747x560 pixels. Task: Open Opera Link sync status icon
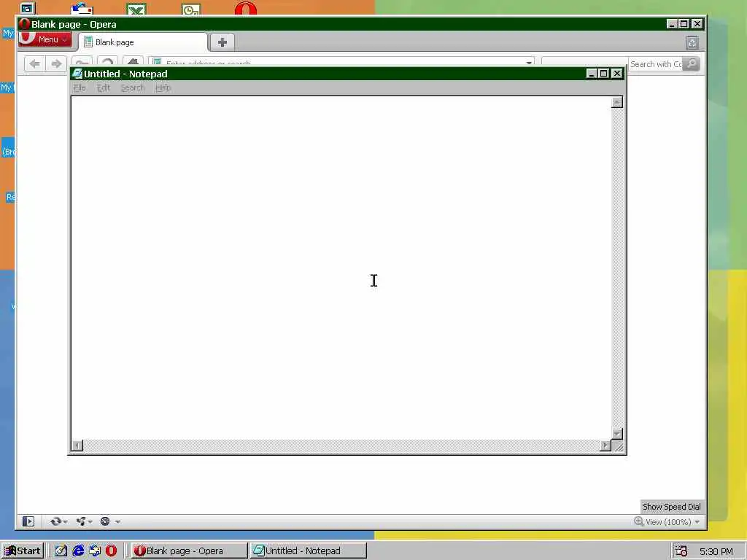(x=55, y=521)
